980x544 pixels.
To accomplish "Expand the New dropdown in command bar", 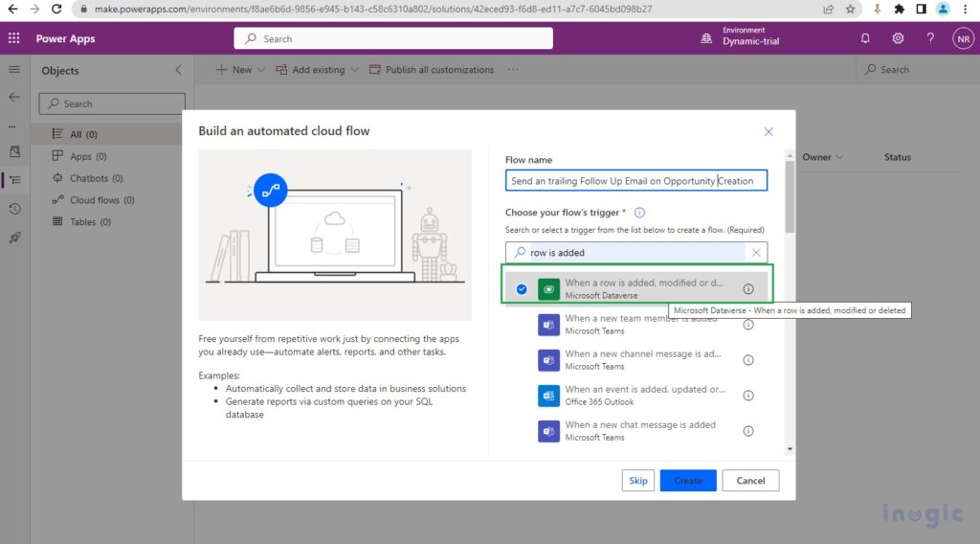I will [x=234, y=70].
